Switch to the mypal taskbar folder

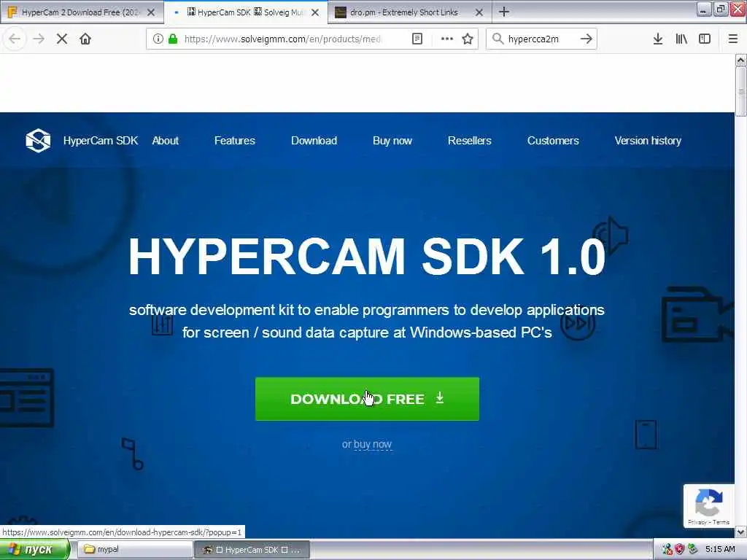click(135, 550)
